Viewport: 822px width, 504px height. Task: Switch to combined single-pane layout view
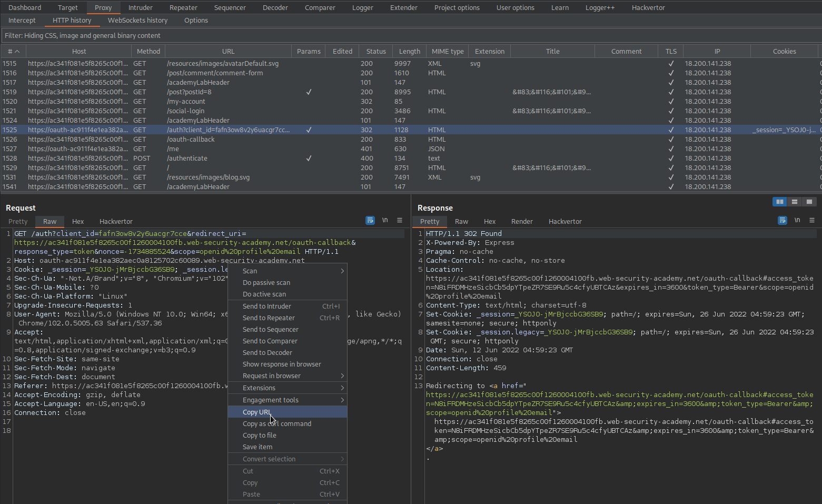809,202
